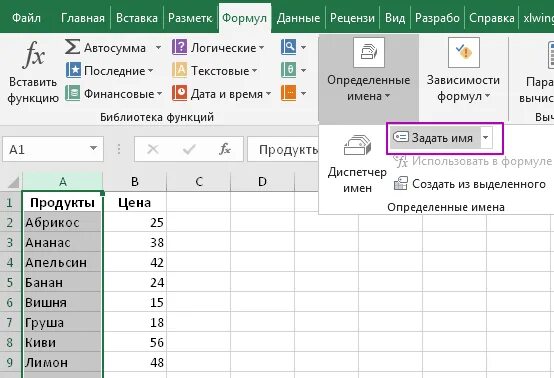The image size is (554, 378).
Task: Select price cell with value 42
Action: [135, 262]
